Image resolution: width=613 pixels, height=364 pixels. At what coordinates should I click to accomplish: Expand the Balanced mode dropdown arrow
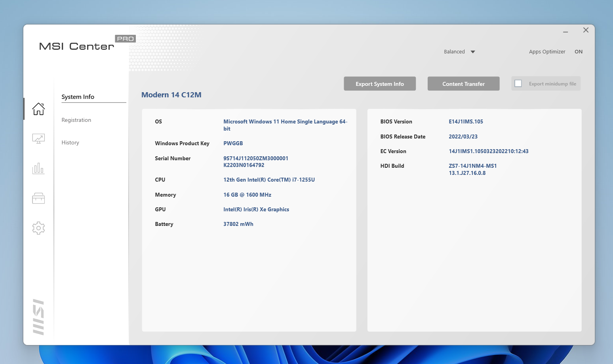click(473, 52)
